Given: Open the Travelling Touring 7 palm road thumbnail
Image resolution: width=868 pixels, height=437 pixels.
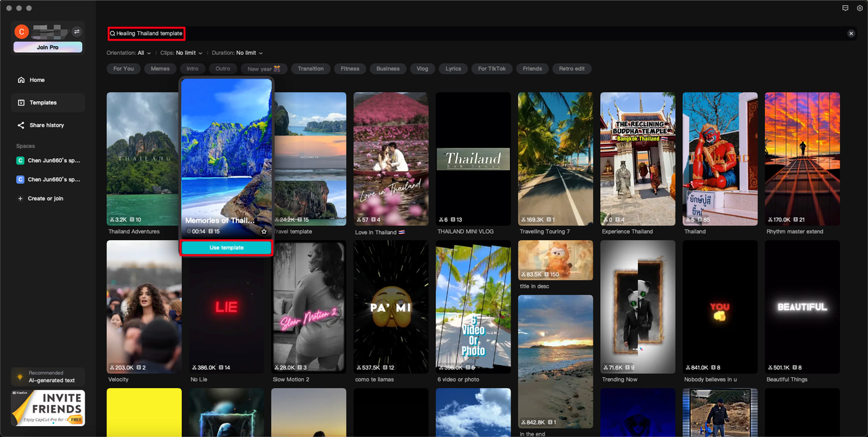Looking at the screenshot, I should (555, 159).
